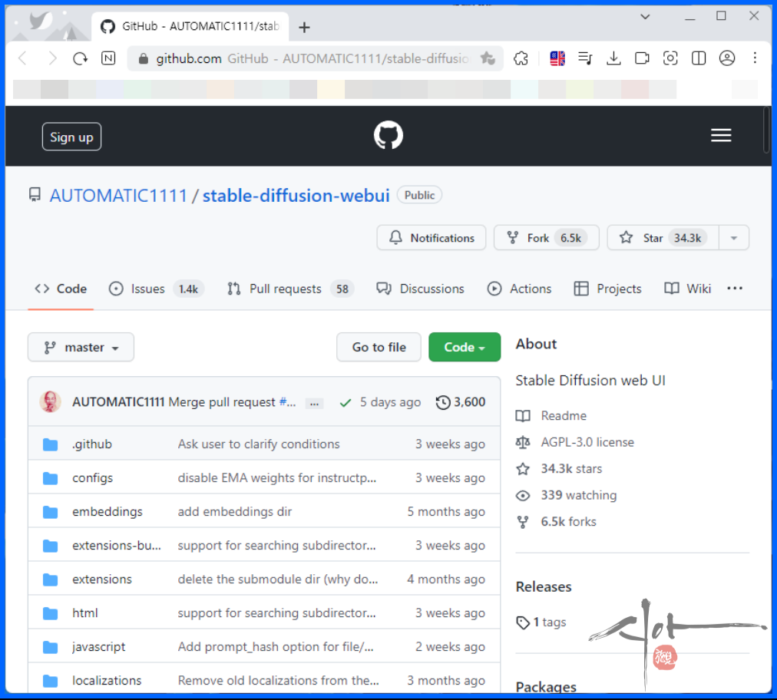This screenshot has height=700, width=777.
Task: Open the Actions tab
Action: [x=519, y=289]
